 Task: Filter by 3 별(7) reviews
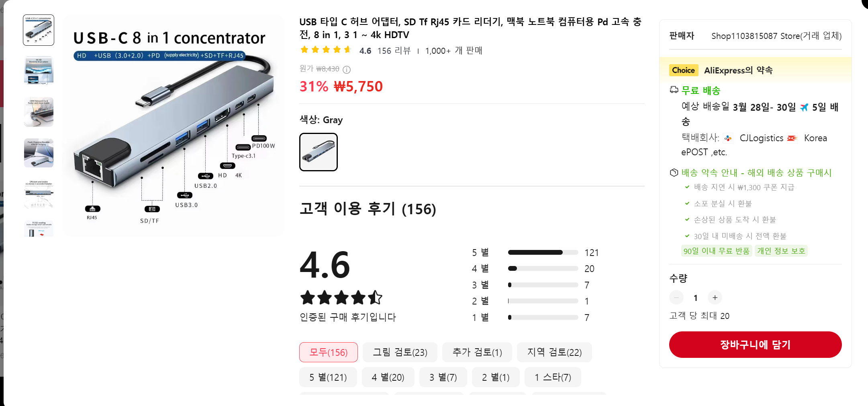pos(443,378)
